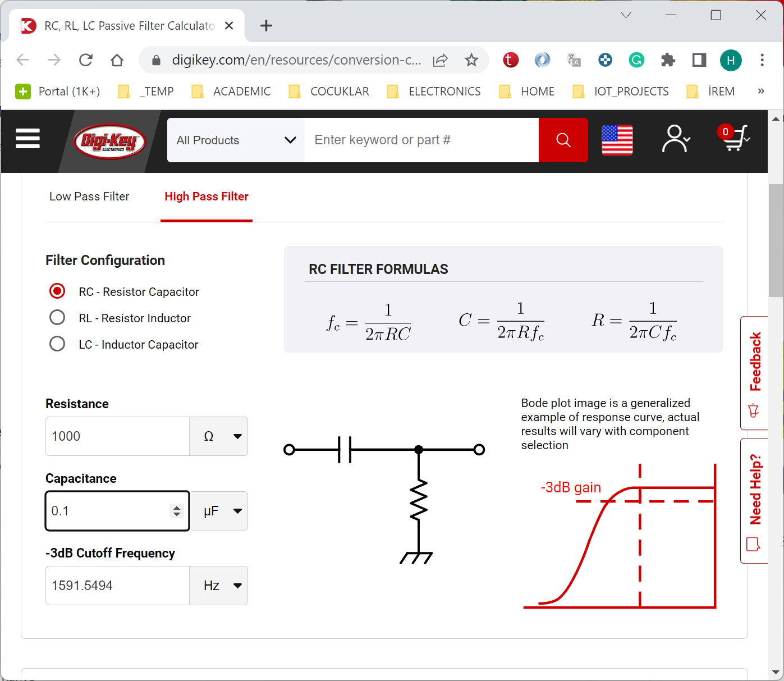Select LC - Inductor Capacitor option
Screen dimensions: 784x681
[x=57, y=344]
